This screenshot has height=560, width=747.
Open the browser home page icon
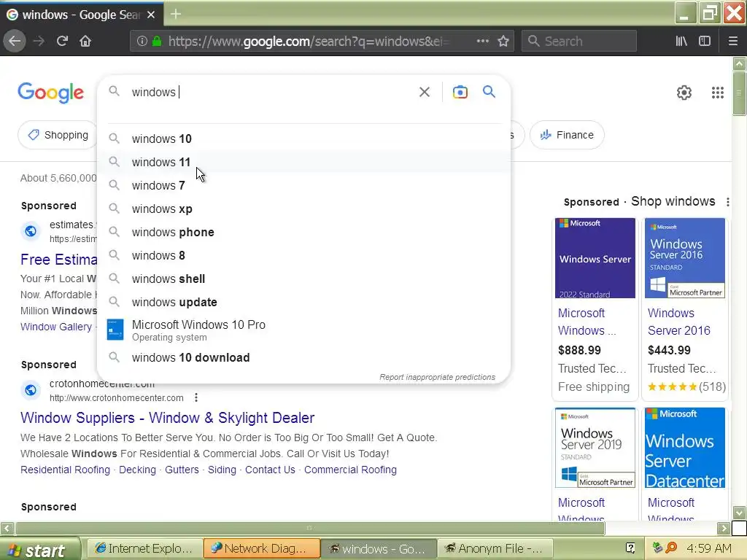click(85, 41)
